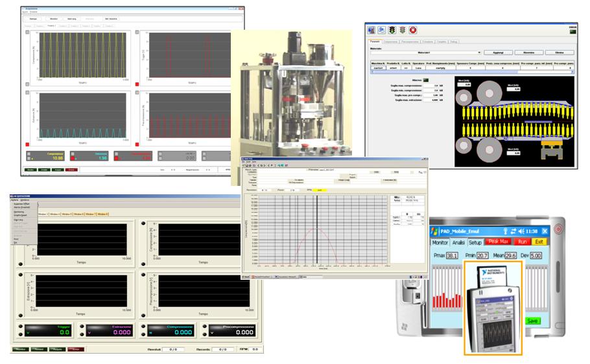Click the Start button on the analysis window taskbar
590x364 pixels.
click(247, 277)
